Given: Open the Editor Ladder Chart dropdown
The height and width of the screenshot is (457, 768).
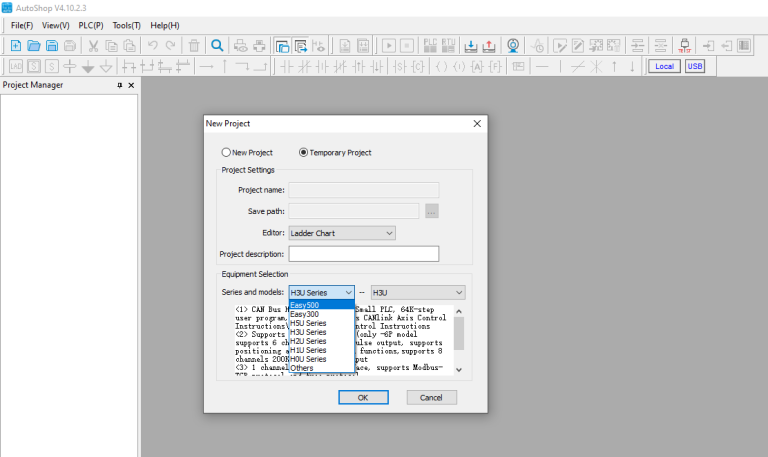Looking at the screenshot, I should (342, 233).
